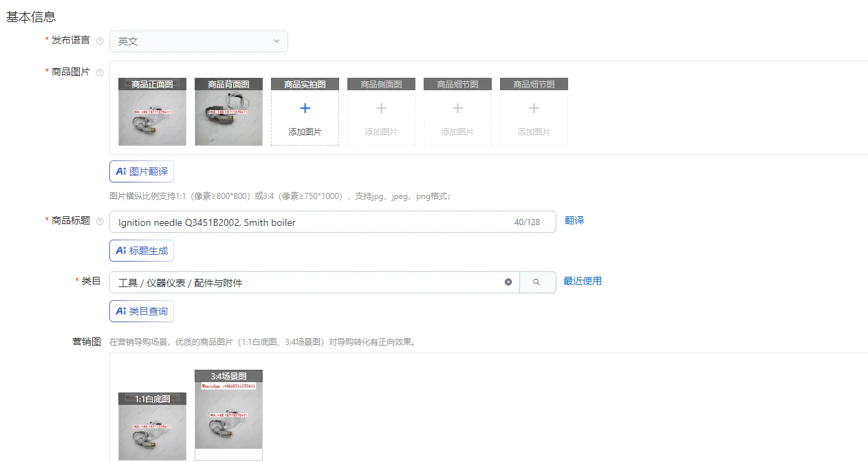Click the 40/128 character counter text
Image resolution: width=868 pixels, height=462 pixels.
tap(527, 222)
